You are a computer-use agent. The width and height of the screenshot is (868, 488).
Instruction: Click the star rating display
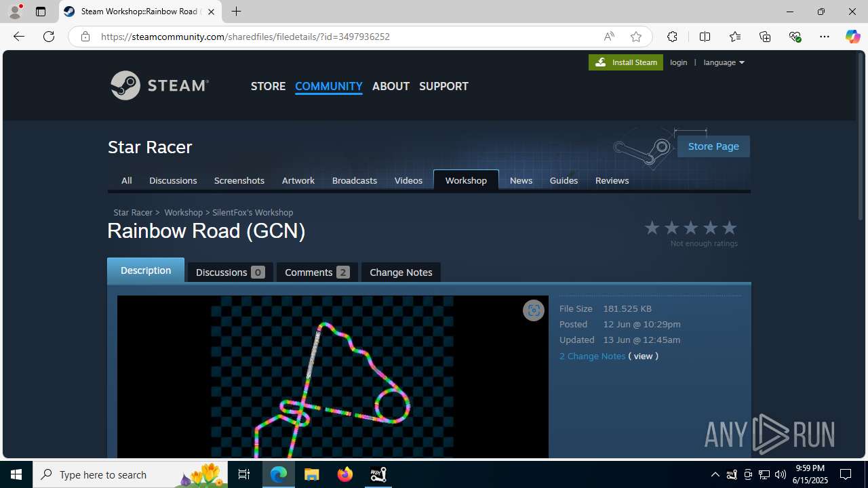690,228
